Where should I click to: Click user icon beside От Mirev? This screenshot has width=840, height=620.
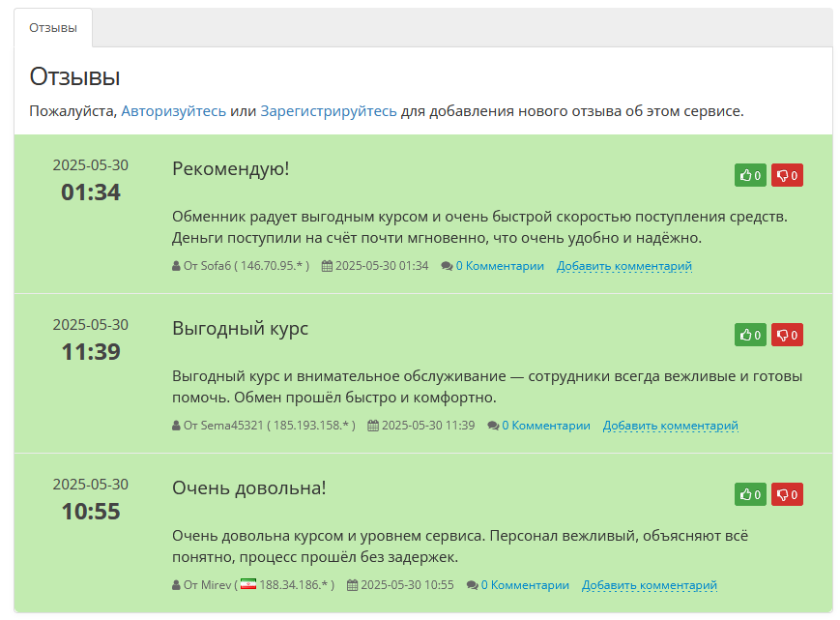[176, 585]
